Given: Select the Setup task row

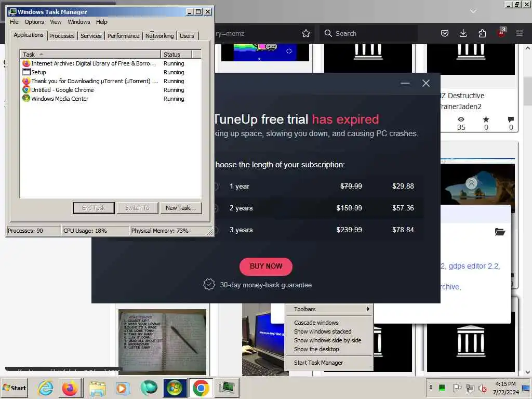Looking at the screenshot, I should coord(111,72).
